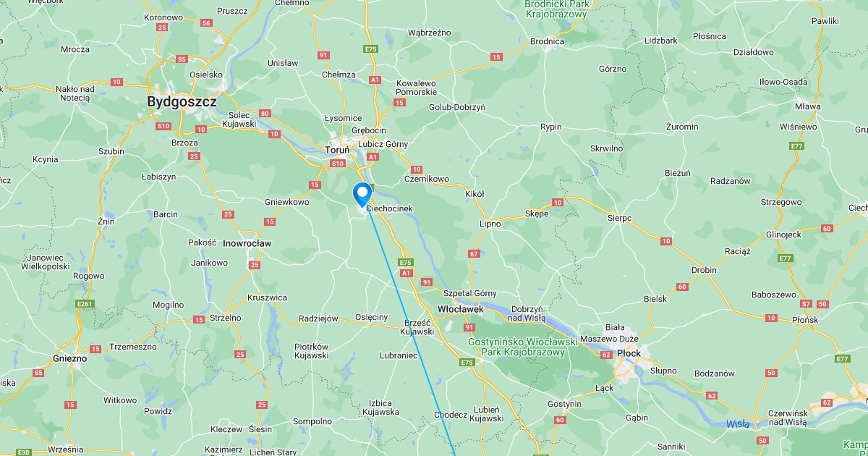Click the blue Wisła river label
The image size is (868, 456).
pos(739,423)
